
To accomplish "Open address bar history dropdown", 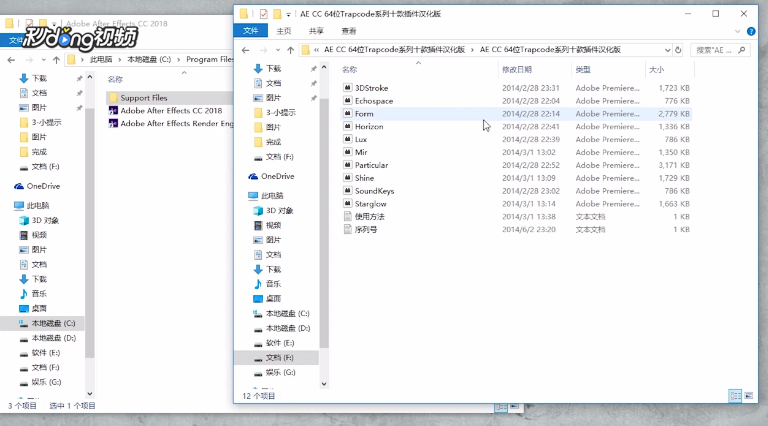I will (x=667, y=50).
